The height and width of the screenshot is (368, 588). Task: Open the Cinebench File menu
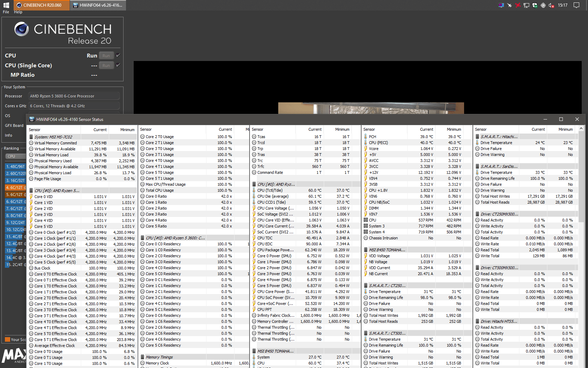click(x=6, y=12)
